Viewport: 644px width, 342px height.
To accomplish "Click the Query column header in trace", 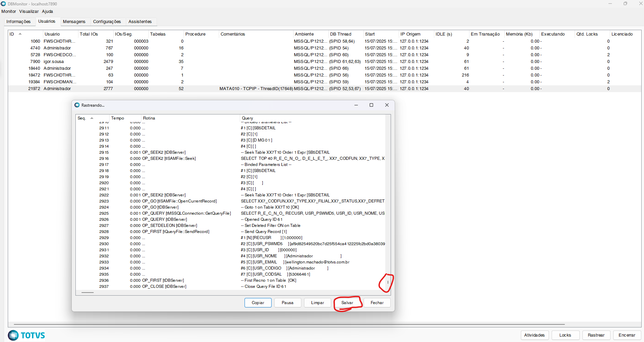I will click(313, 118).
